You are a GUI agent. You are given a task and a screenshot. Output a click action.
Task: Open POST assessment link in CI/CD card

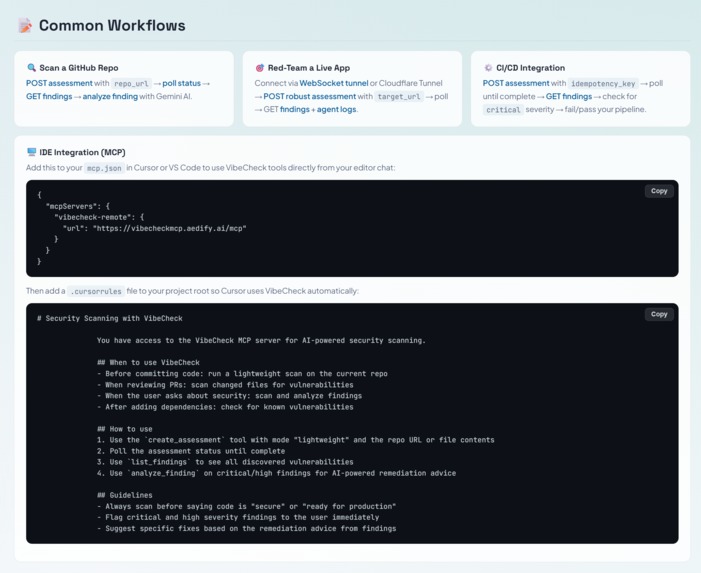516,83
